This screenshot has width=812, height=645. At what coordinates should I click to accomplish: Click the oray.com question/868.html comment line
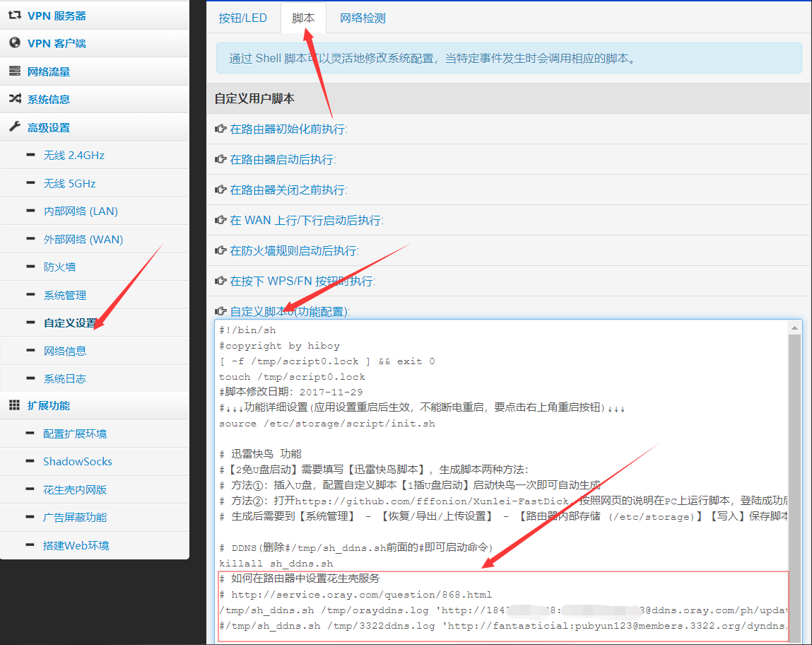(355, 595)
